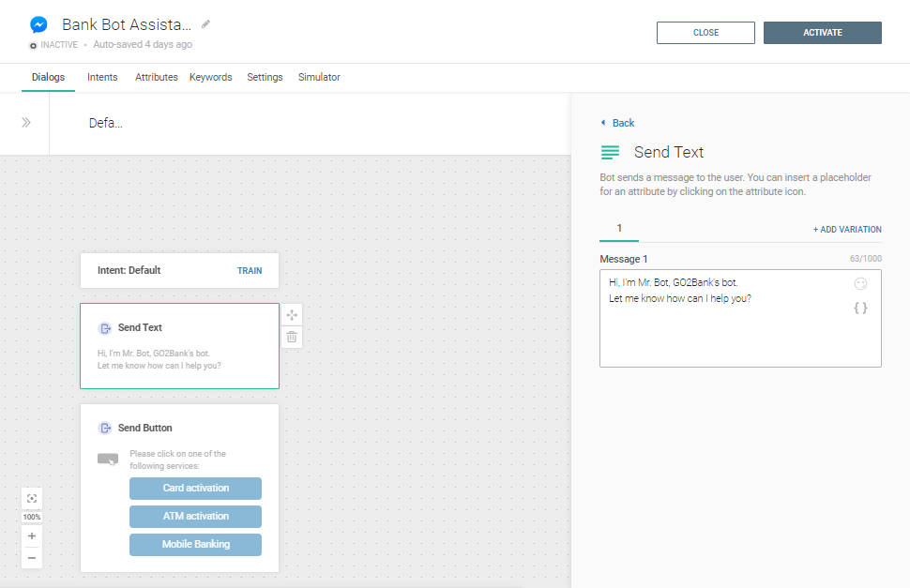This screenshot has height=588, width=910.
Task: Click + ADD VARIATION link
Action: [847, 230]
